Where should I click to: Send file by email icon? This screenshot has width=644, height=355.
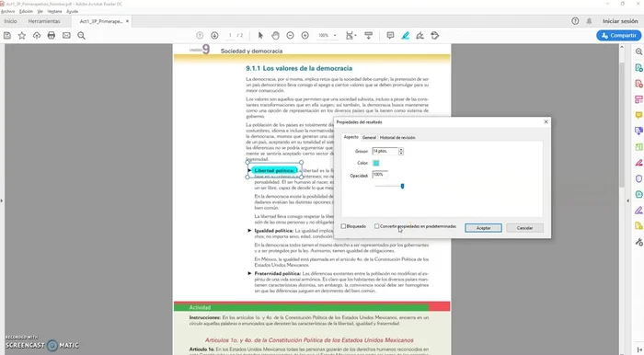[x=66, y=36]
